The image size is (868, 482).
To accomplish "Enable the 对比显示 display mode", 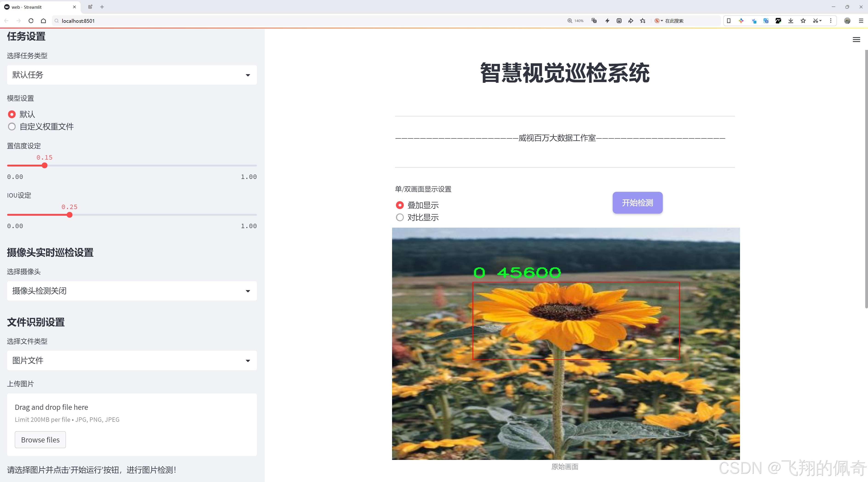I will 400,217.
